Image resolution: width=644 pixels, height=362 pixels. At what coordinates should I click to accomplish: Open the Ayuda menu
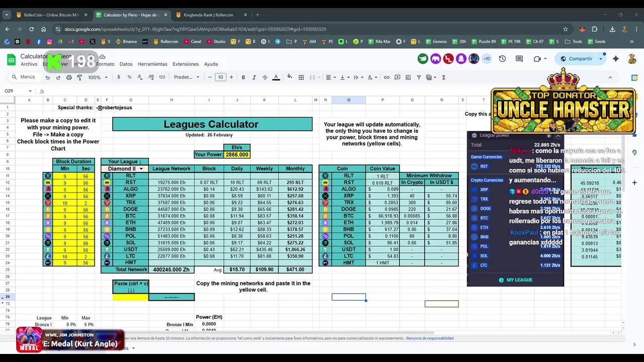(211, 64)
